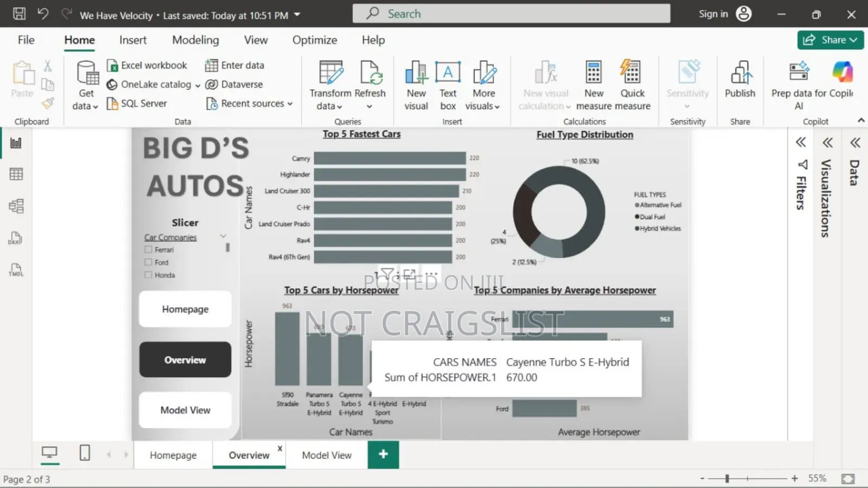
Task: Click the Copy icon in Clipboard
Action: click(48, 84)
